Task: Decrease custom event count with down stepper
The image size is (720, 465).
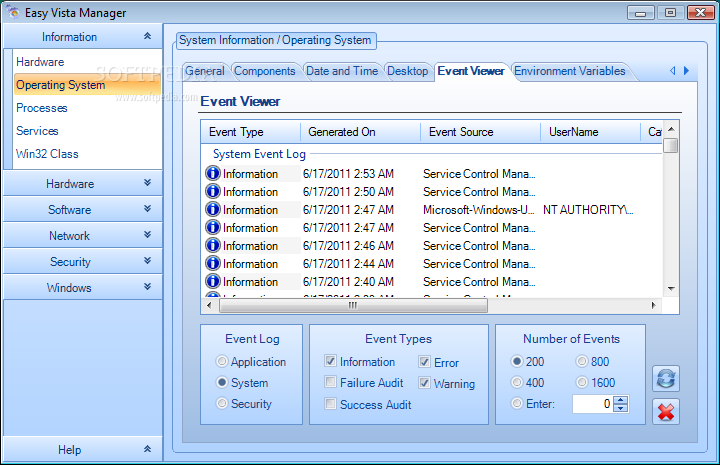Action: coord(620,408)
